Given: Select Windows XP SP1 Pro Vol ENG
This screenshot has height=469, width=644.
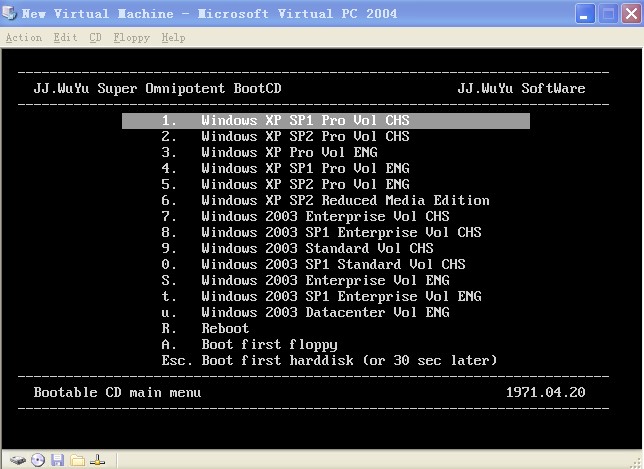Looking at the screenshot, I should (285, 168).
